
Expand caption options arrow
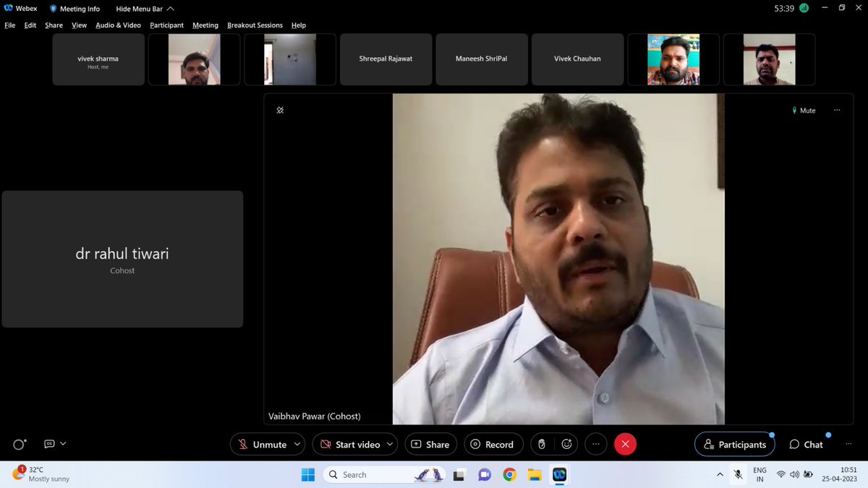point(63,444)
